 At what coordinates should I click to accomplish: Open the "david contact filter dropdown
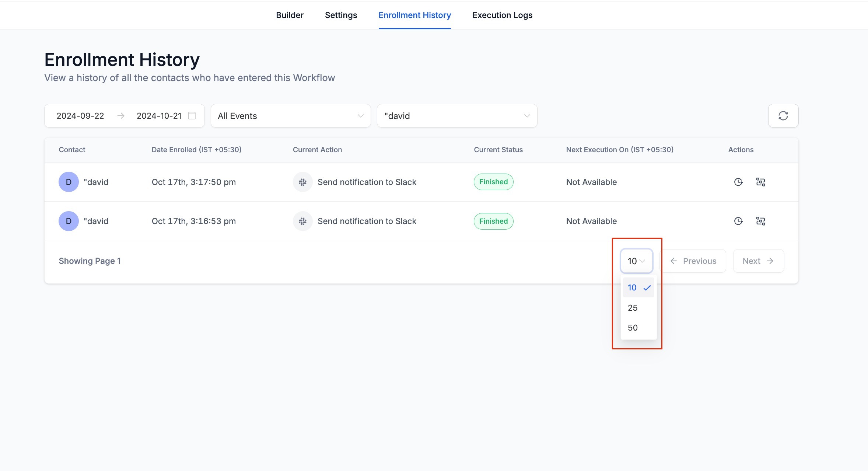point(457,116)
